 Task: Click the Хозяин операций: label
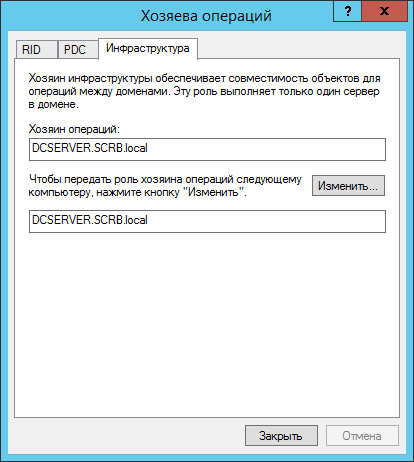[74, 129]
